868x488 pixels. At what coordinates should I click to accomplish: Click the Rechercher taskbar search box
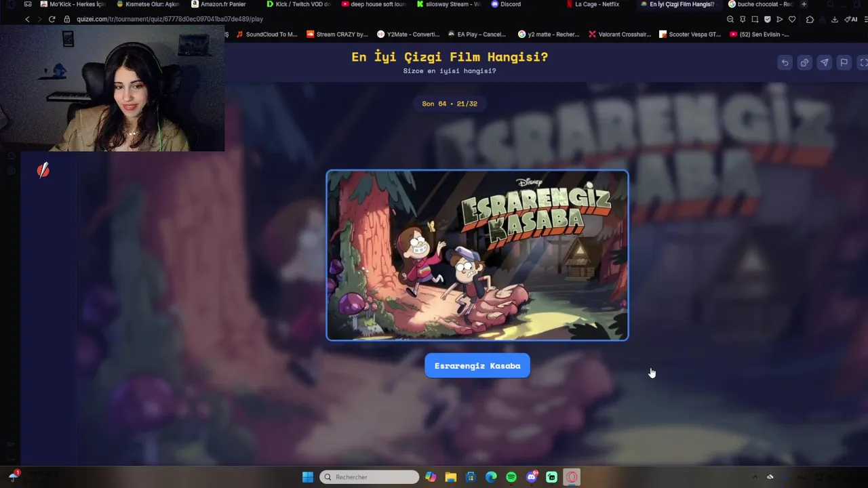click(370, 477)
